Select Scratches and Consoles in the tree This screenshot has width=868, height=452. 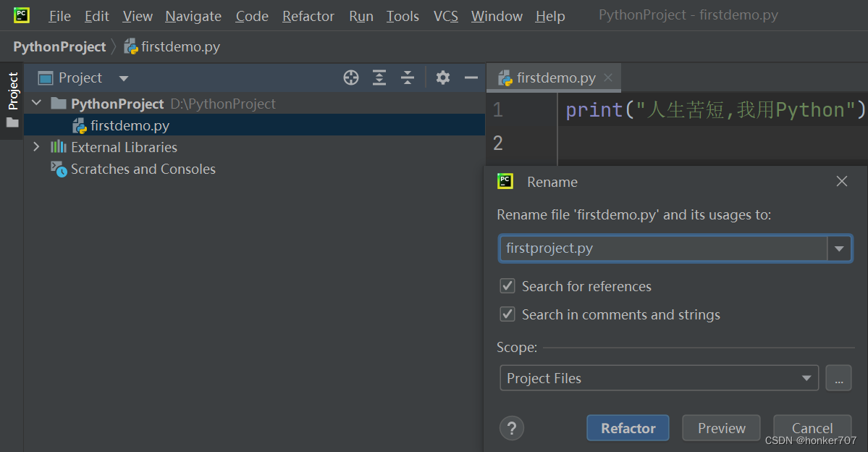pos(143,169)
